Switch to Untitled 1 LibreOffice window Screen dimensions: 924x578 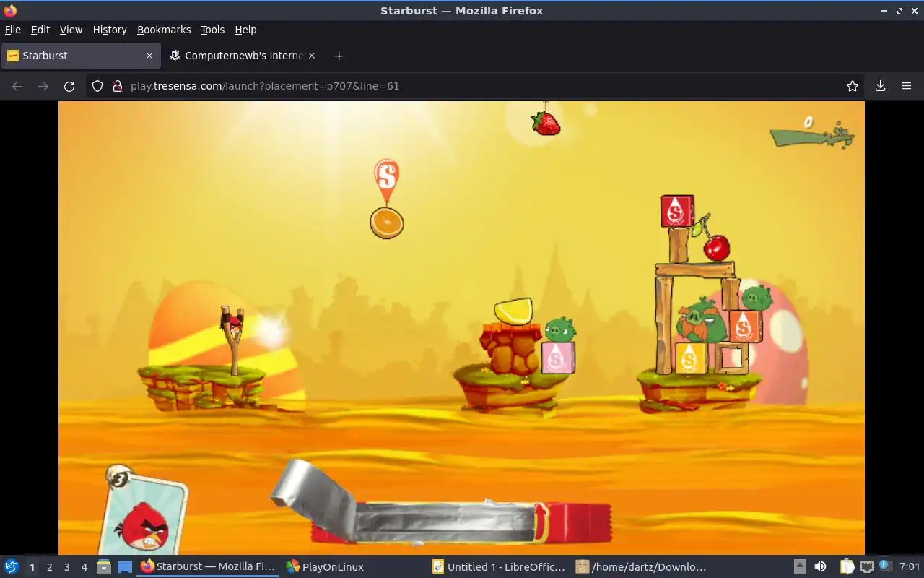pos(500,567)
